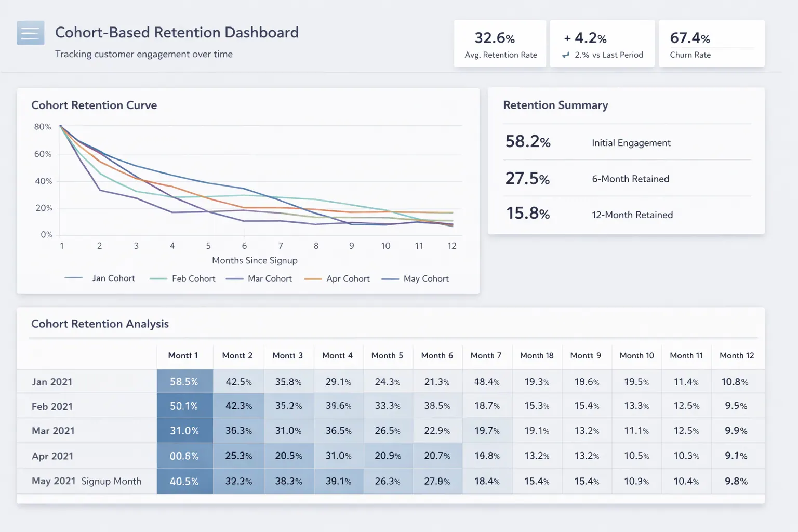Select the Month 12 column header
The width and height of the screenshot is (798, 532).
(x=737, y=356)
